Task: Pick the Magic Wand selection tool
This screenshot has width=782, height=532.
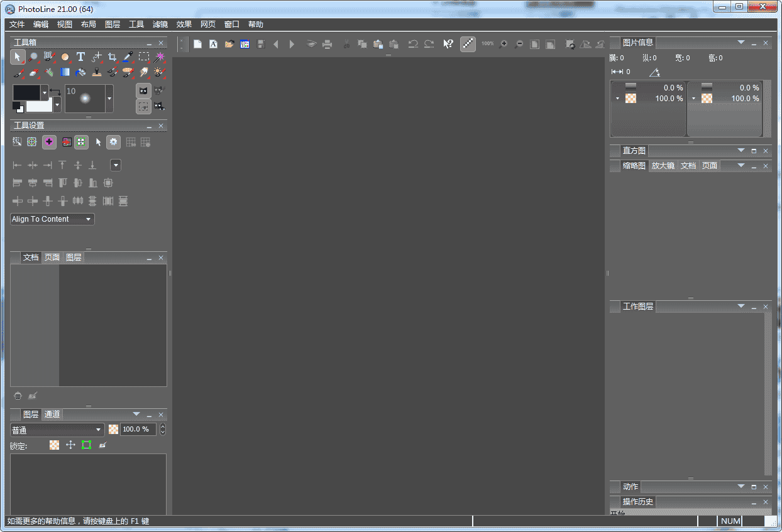Action: pyautogui.click(x=160, y=57)
